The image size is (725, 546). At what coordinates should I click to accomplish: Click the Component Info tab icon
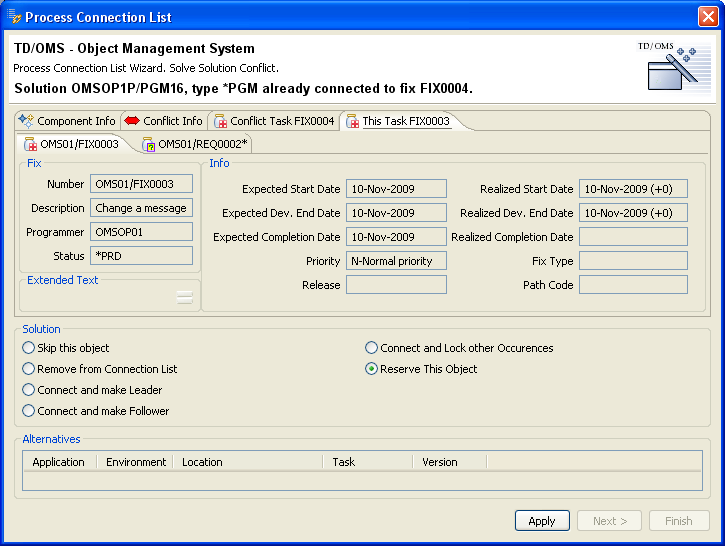[x=26, y=121]
